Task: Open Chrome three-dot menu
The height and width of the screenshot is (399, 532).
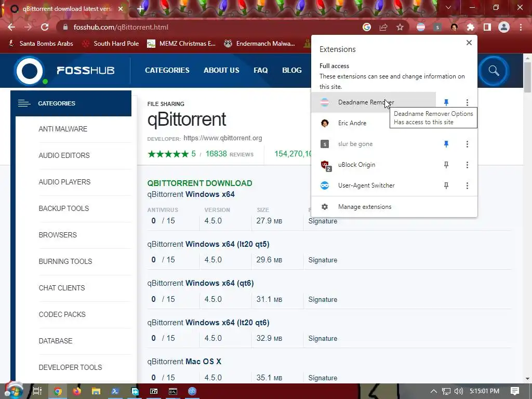Action: (x=521, y=27)
